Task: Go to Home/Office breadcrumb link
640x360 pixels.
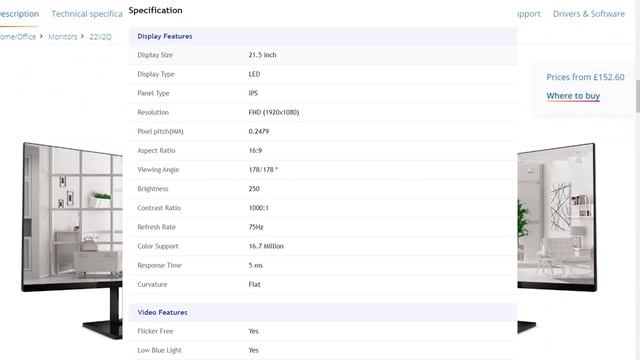Action: (18, 37)
